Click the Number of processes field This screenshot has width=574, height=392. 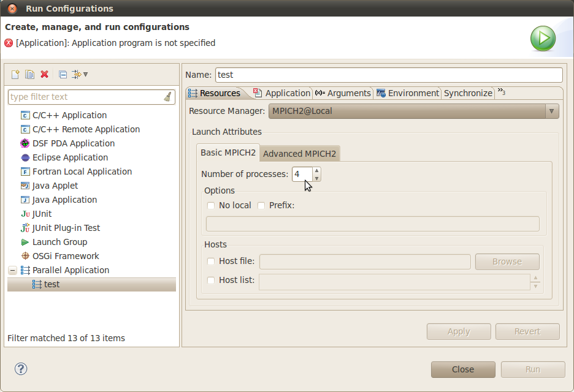tap(302, 175)
